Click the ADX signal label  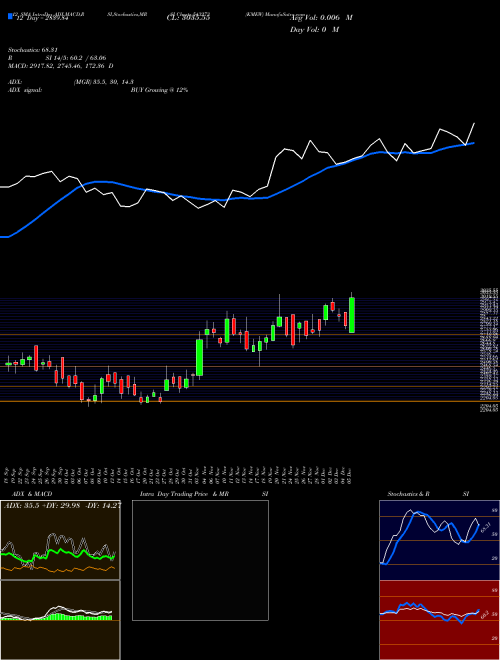25,90
